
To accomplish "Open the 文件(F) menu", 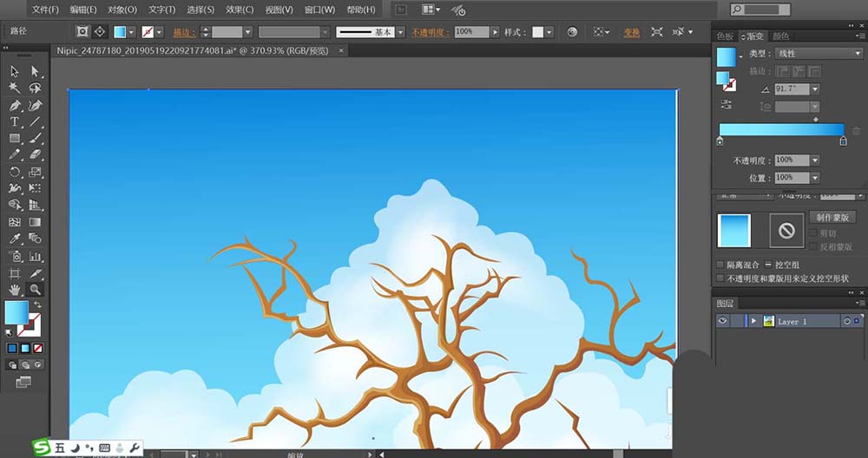I will pos(45,10).
